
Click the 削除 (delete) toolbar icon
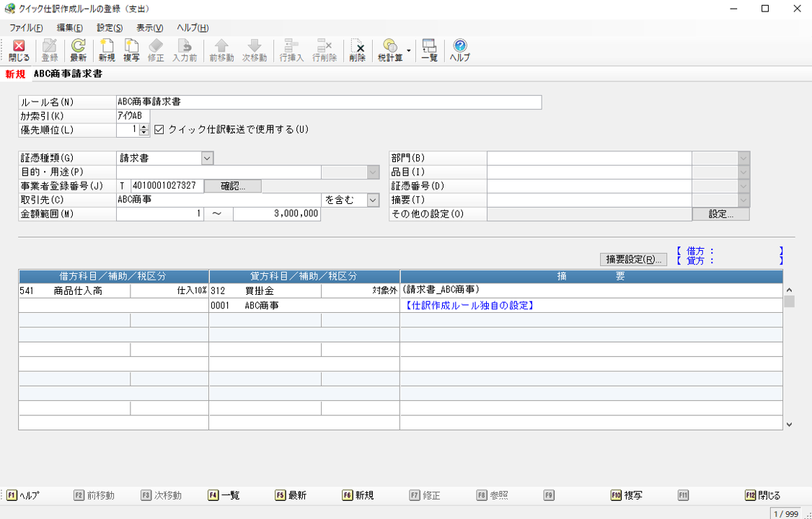[357, 50]
